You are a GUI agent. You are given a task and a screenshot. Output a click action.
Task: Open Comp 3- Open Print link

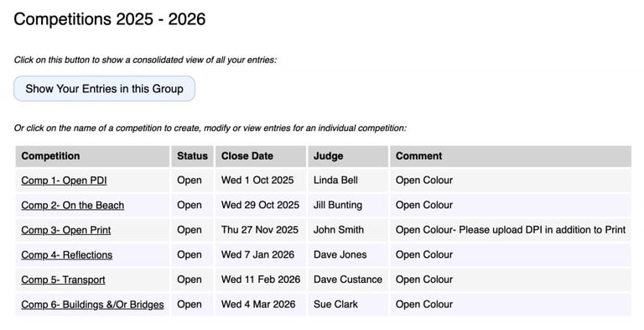66,230
